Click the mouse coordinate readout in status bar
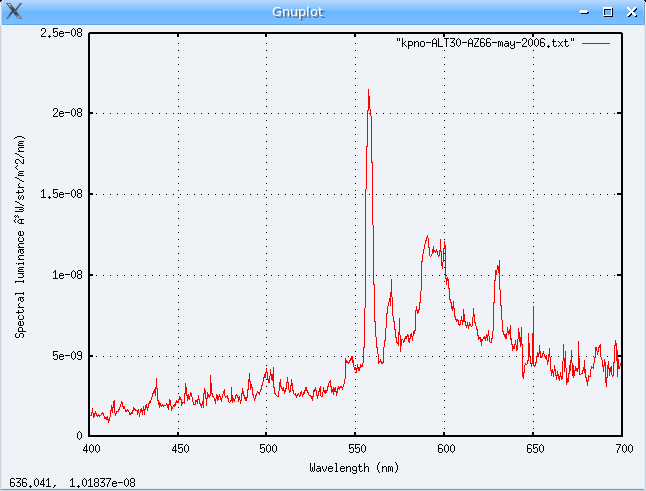646x491 pixels. pos(72,483)
